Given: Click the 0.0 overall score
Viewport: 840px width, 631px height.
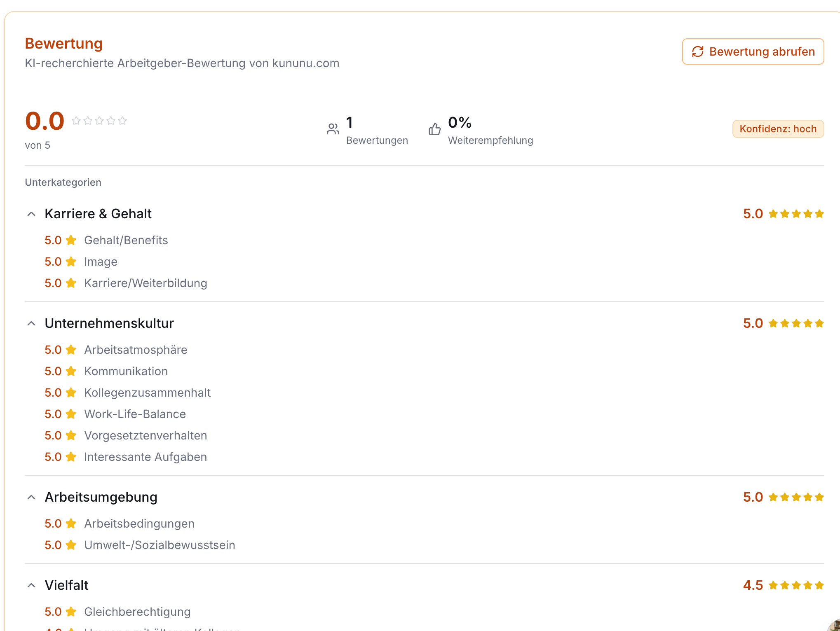Looking at the screenshot, I should (x=45, y=121).
